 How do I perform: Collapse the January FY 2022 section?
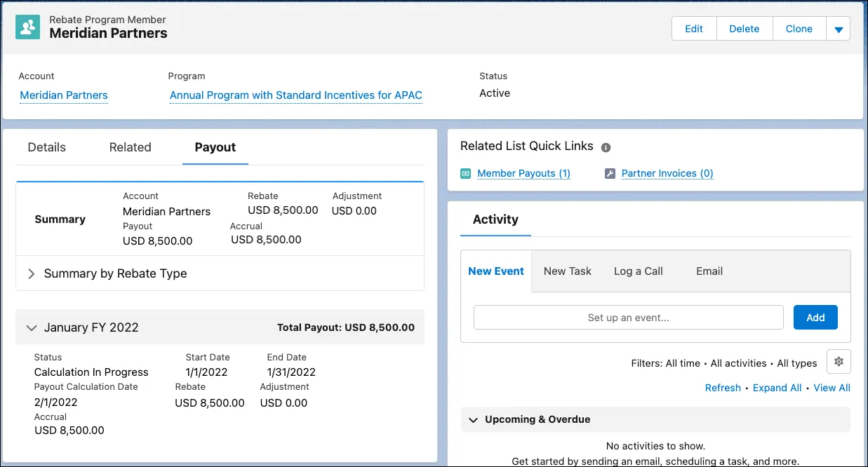pyautogui.click(x=32, y=327)
